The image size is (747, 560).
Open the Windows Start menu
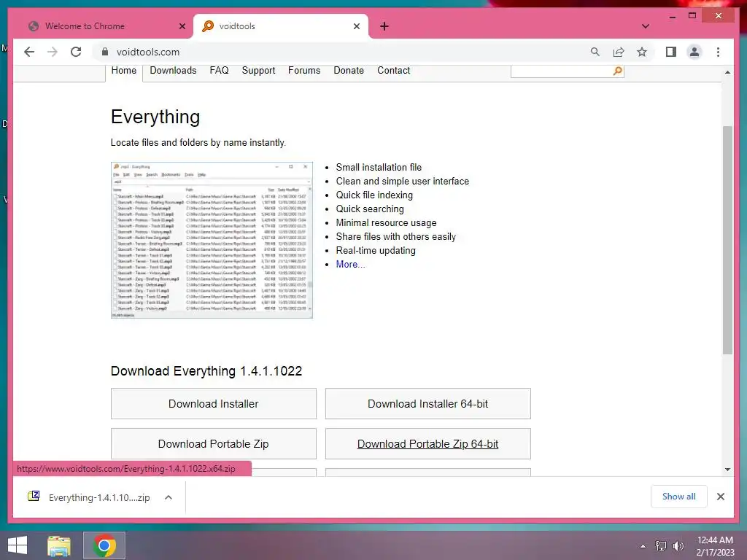pyautogui.click(x=18, y=545)
